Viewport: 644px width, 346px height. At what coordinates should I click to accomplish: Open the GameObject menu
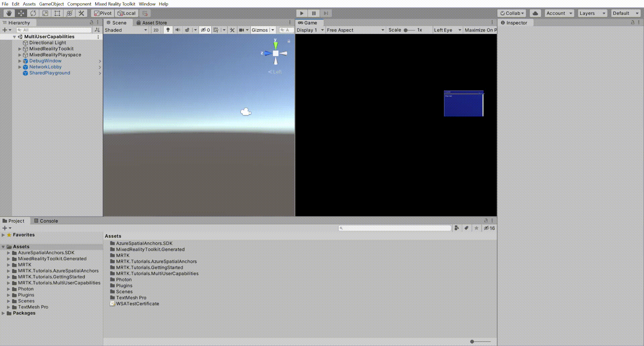[x=51, y=4]
